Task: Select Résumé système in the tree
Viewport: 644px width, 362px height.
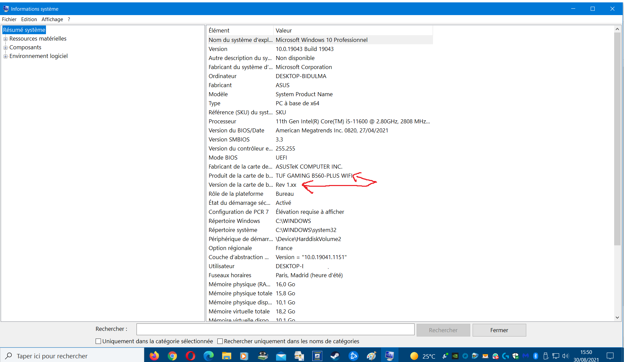Action: point(24,30)
